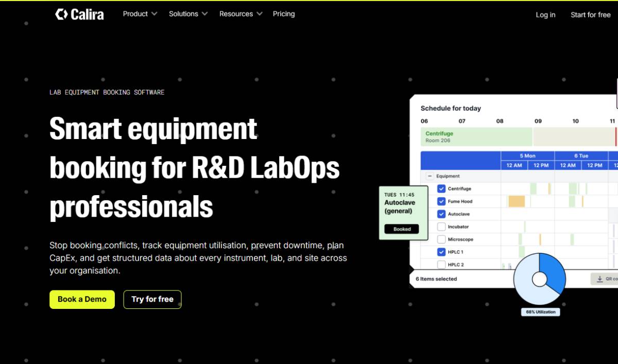Click the Schedule for today heading
Screen dimensions: 618x364
451,108
